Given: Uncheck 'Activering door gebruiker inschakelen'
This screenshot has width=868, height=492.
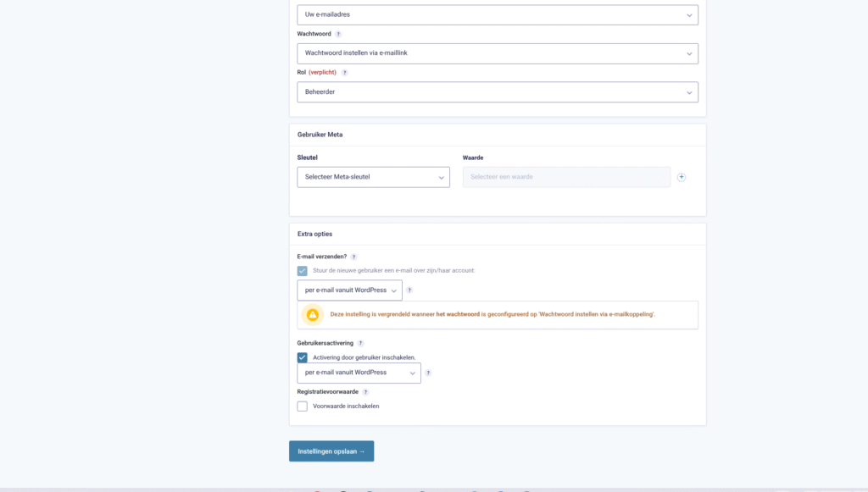Looking at the screenshot, I should click(x=303, y=357).
